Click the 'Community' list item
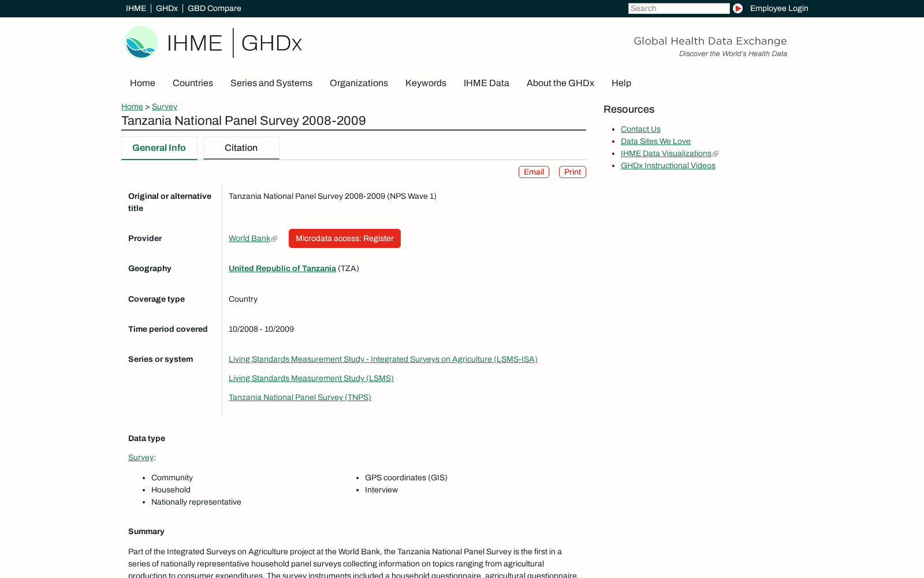The image size is (924, 578). [x=172, y=477]
